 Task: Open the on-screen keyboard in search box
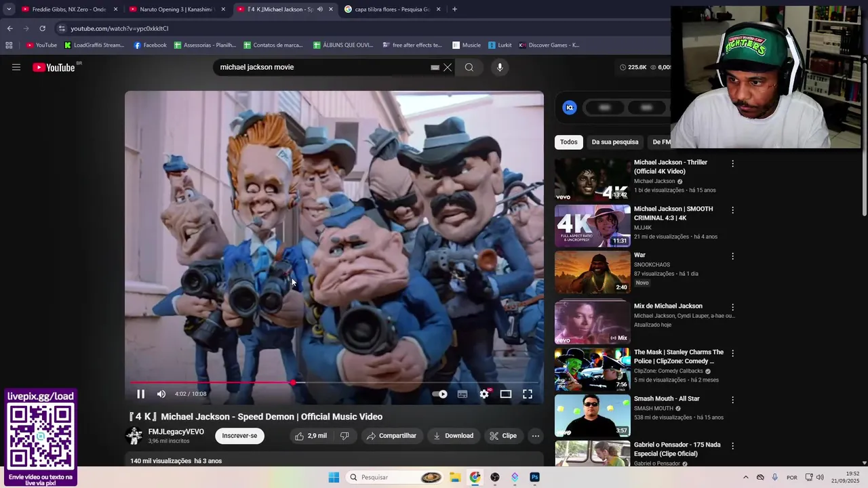435,67
